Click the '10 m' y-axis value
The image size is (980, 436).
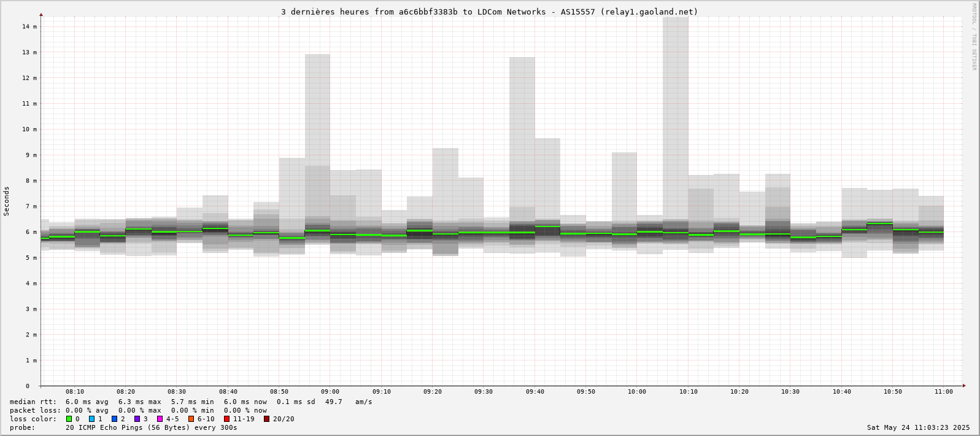click(x=29, y=130)
